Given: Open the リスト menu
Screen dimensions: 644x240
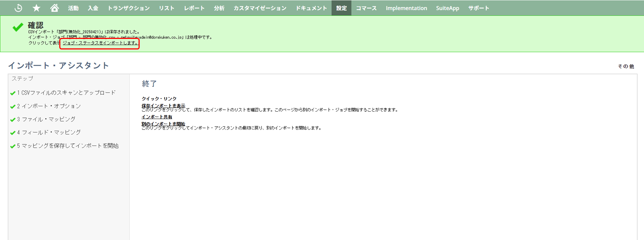Looking at the screenshot, I should tap(167, 8).
